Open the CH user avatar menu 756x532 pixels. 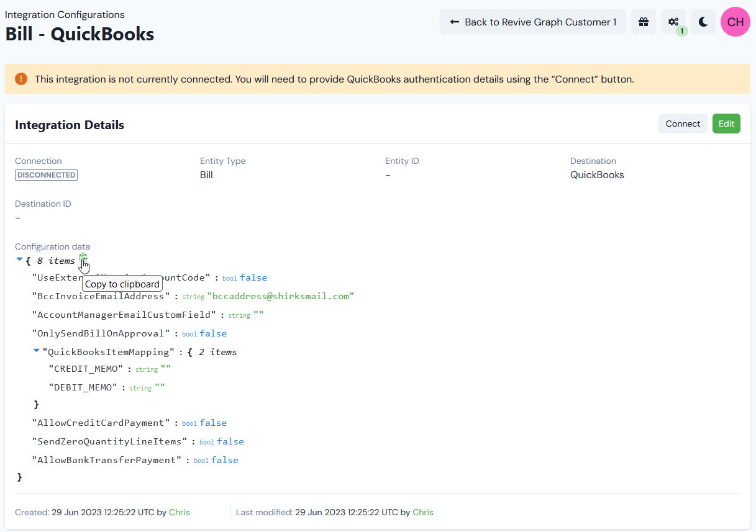click(736, 22)
